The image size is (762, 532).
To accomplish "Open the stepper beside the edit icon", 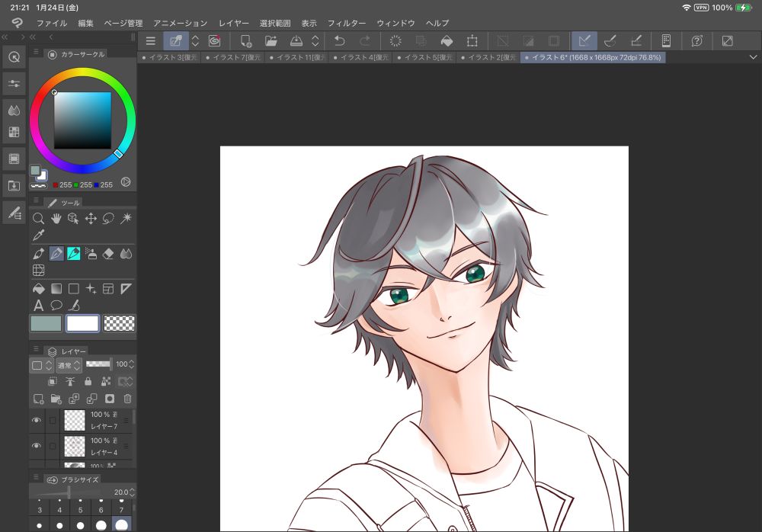I will (x=195, y=41).
